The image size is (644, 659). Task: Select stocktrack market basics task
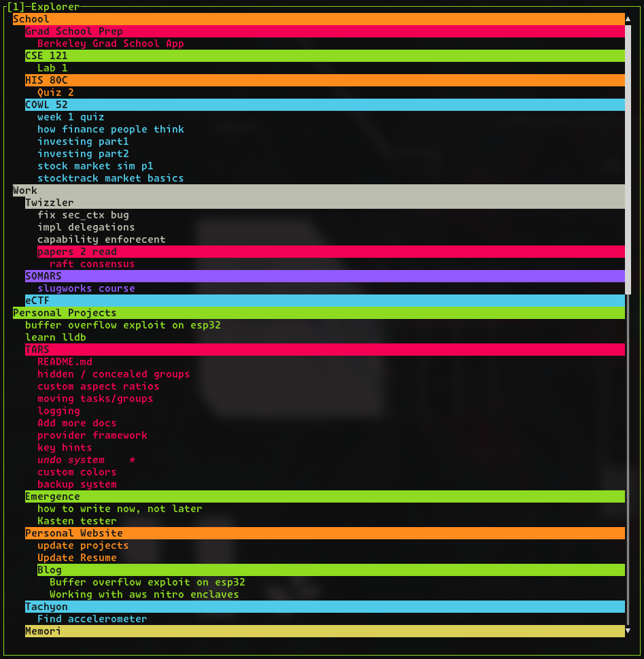111,178
